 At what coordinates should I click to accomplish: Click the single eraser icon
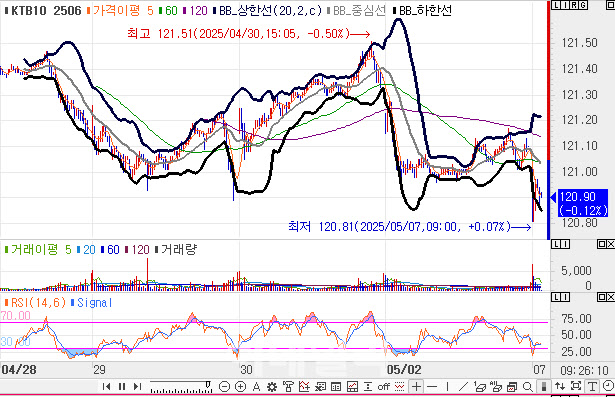[480, 386]
